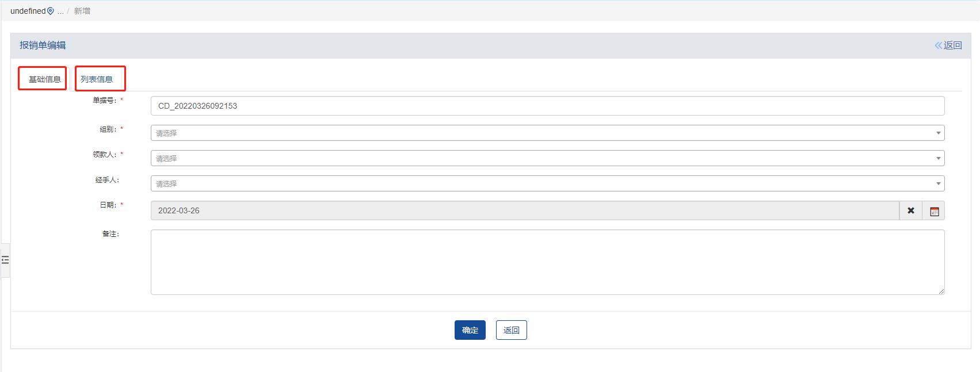Viewport: 980px width, 372px height.
Task: Go back via the top-right 返回 link
Action: point(948,45)
